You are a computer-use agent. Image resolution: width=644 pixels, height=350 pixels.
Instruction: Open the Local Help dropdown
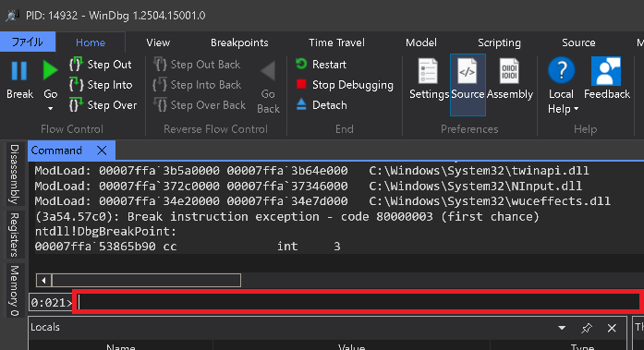point(562,86)
